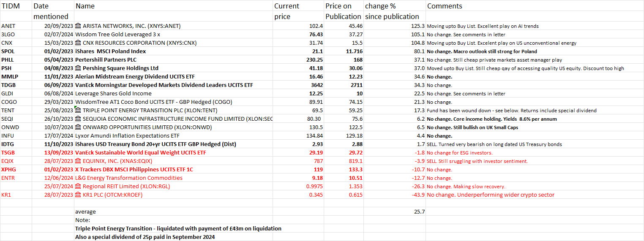Image resolution: width=644 pixels, height=241 pixels.
Task: Click the stock icon beside CNX RESOURCES CORPORATION
Action: [78, 43]
